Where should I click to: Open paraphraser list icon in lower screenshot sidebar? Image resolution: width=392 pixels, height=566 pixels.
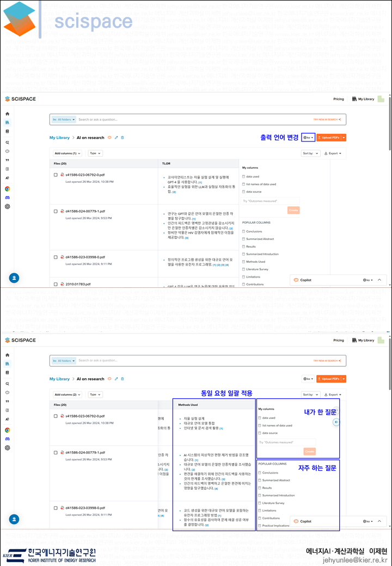(7, 410)
